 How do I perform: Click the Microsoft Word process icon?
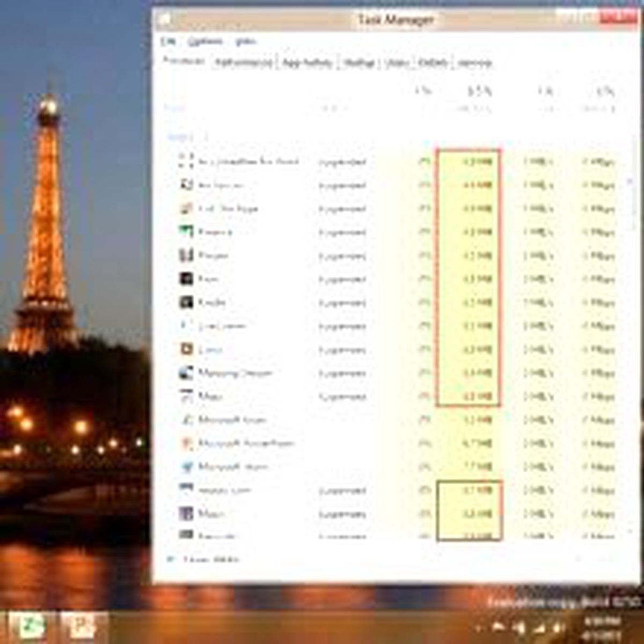point(186,467)
